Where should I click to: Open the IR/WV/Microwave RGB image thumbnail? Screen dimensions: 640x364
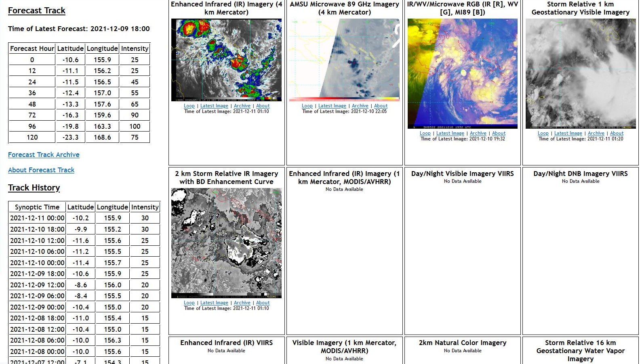[462, 73]
